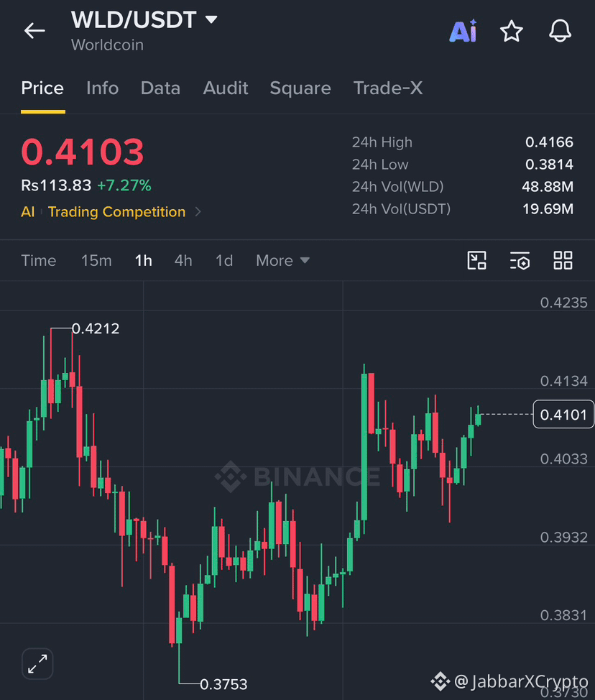Tap the 0.4212 high price marker
The image size is (595, 700).
coord(96,328)
